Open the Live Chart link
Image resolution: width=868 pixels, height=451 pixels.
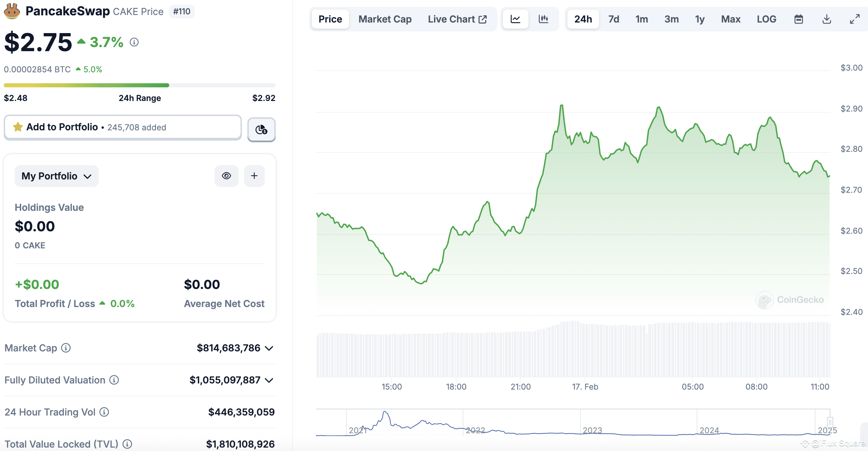point(457,19)
